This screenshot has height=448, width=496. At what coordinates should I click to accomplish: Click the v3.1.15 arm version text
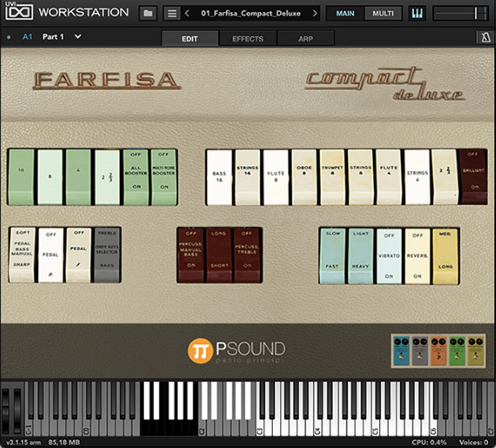23,442
